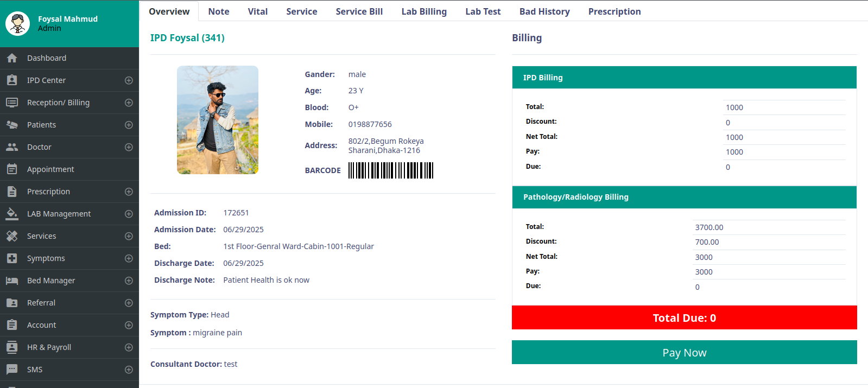Image resolution: width=868 pixels, height=388 pixels.
Task: Click the Doctor group icon
Action: [12, 147]
